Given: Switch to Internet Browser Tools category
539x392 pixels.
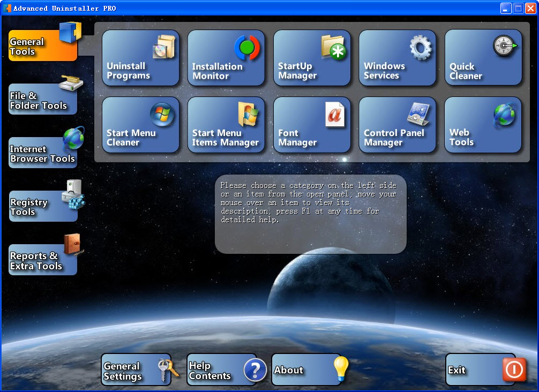Looking at the screenshot, I should (x=43, y=153).
